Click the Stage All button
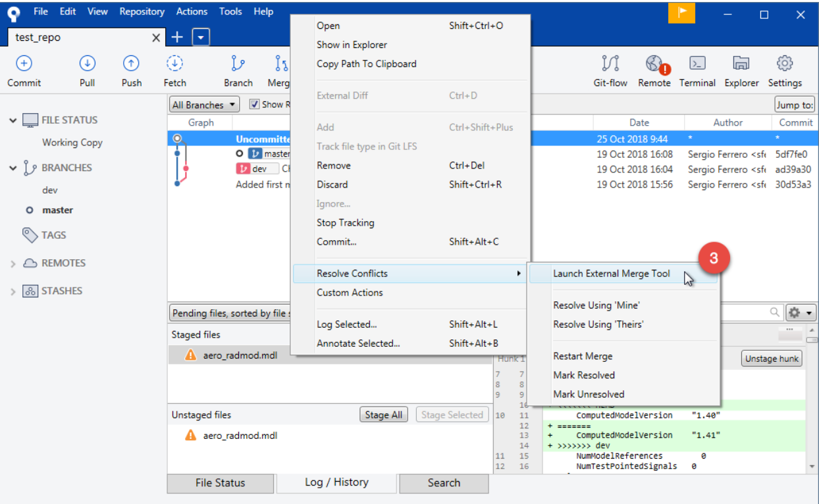 [384, 415]
